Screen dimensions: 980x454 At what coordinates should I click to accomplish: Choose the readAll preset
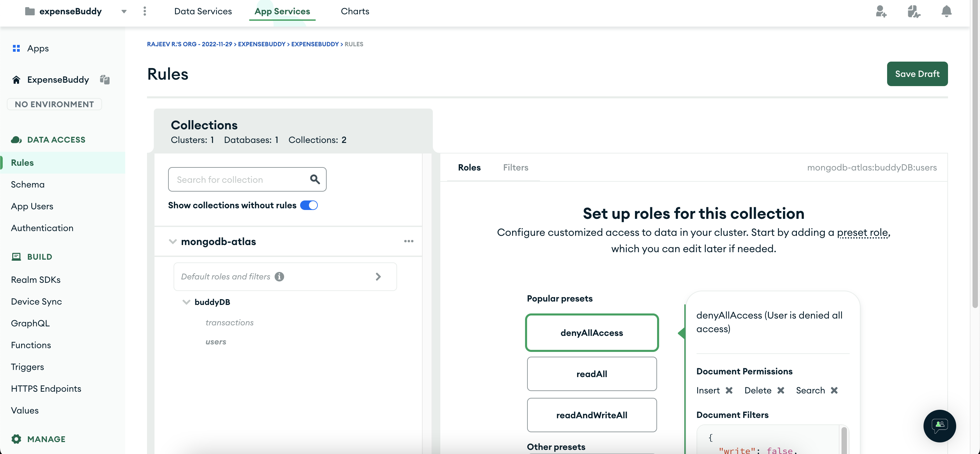592,374
